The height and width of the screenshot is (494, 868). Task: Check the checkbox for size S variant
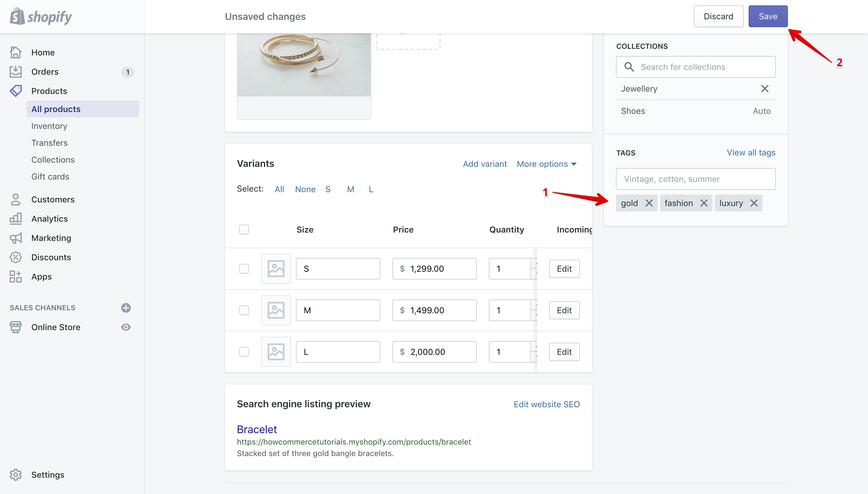244,269
